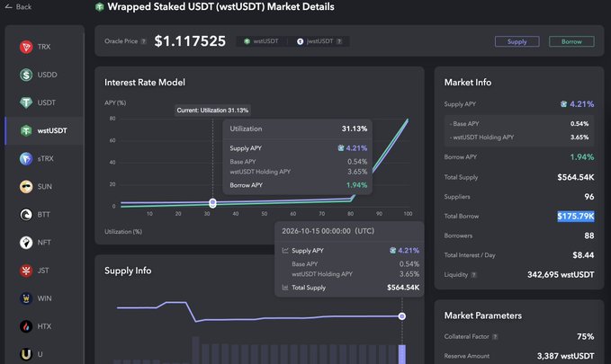Image resolution: width=611 pixels, height=364 pixels.
Task: Click the Collateral Factor help icon
Action: coord(495,337)
